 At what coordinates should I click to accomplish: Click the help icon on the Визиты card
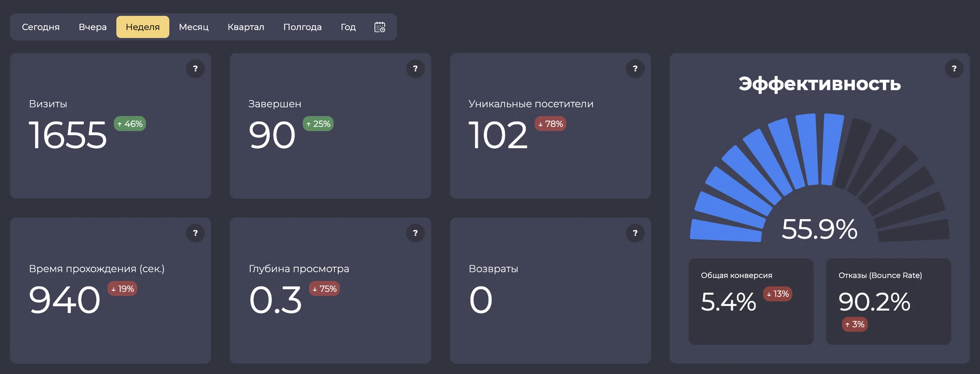pyautogui.click(x=195, y=68)
